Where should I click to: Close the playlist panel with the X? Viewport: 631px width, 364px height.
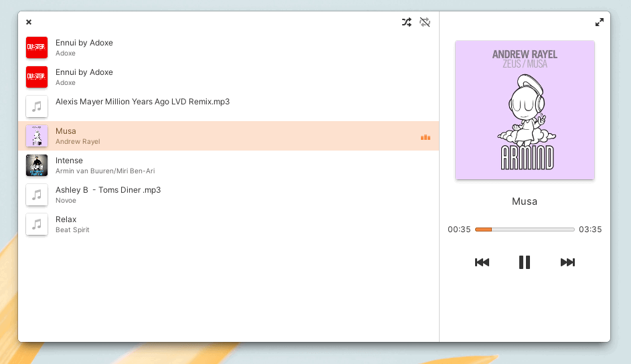tap(29, 22)
